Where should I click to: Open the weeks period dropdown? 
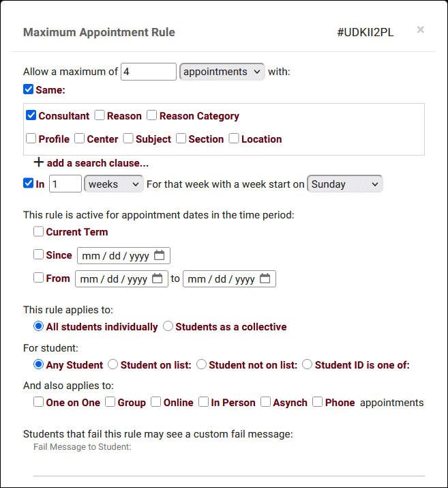pyautogui.click(x=113, y=184)
